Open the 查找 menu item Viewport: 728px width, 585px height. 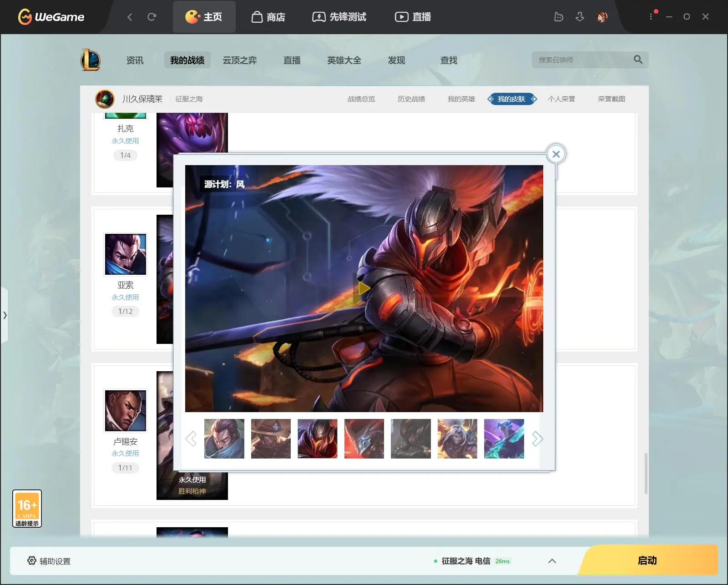449,60
